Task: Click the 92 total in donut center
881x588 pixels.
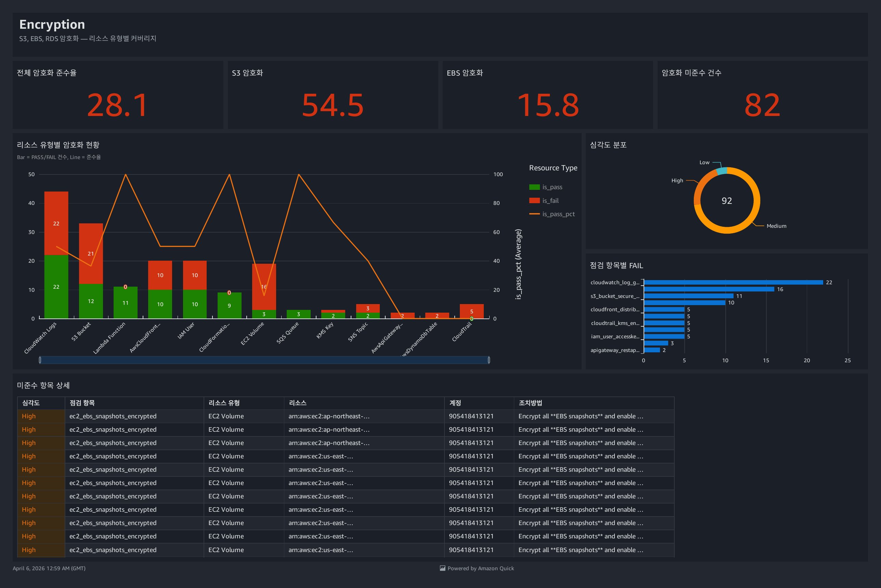Action: coord(727,201)
